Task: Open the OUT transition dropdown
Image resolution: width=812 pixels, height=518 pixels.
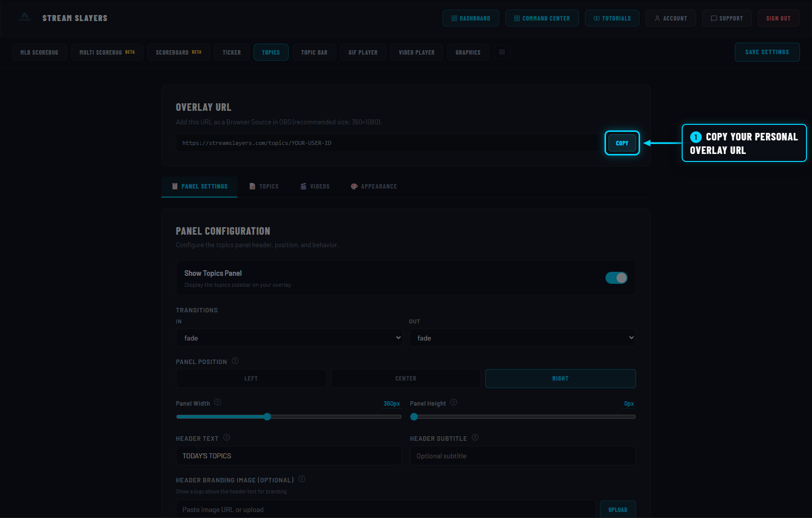Action: click(x=522, y=338)
